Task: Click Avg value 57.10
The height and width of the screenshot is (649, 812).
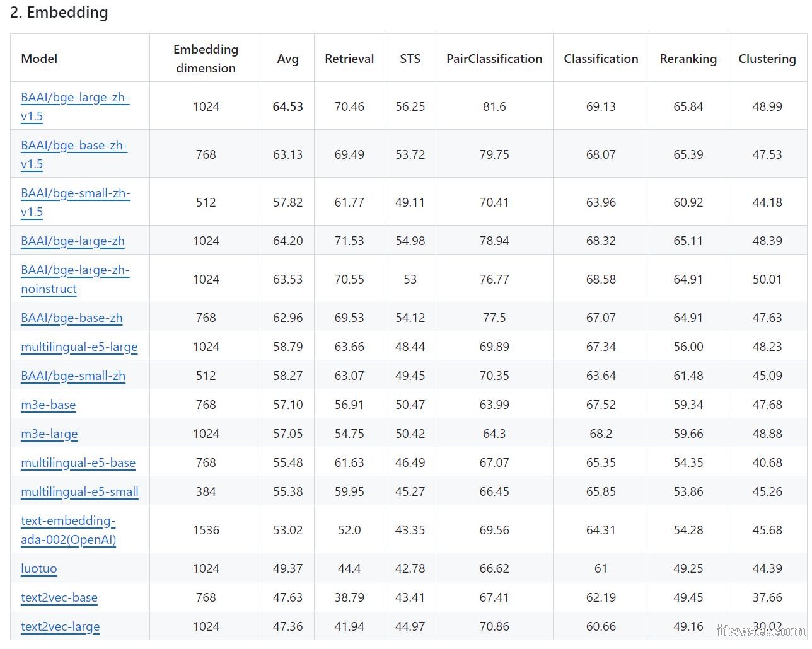Action: (x=288, y=405)
